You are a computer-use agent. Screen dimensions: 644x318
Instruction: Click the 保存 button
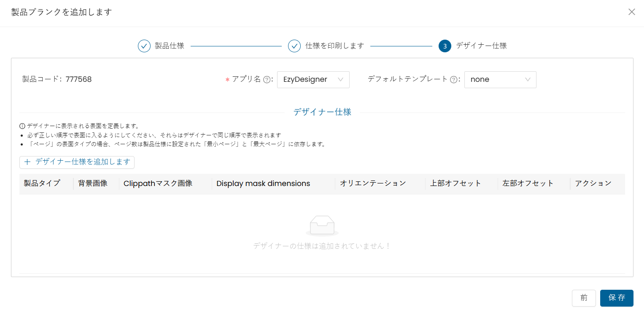tap(616, 298)
